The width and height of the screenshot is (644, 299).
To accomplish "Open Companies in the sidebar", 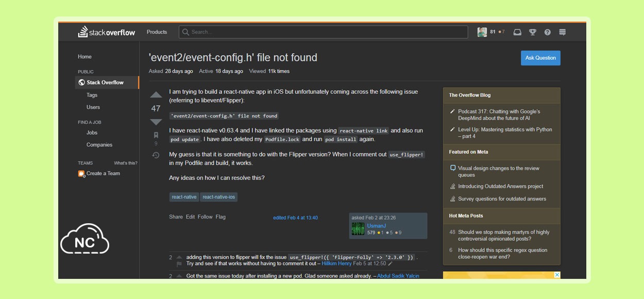I will [99, 145].
